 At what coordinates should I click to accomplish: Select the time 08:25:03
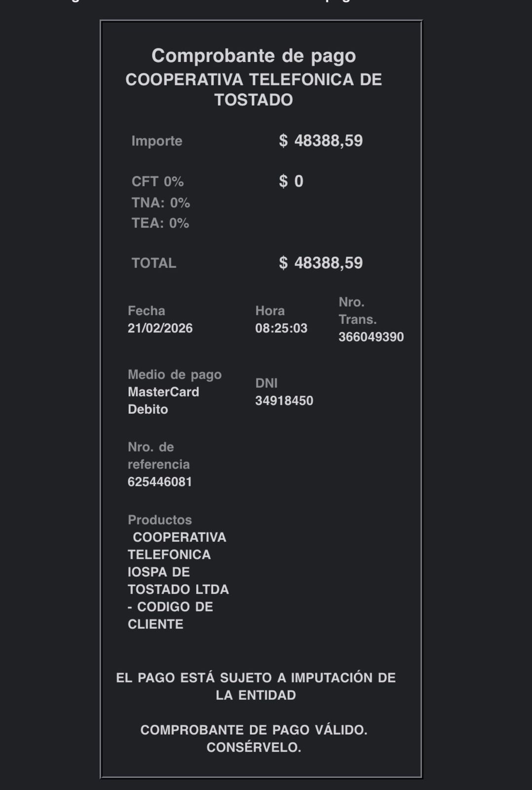pos(281,328)
